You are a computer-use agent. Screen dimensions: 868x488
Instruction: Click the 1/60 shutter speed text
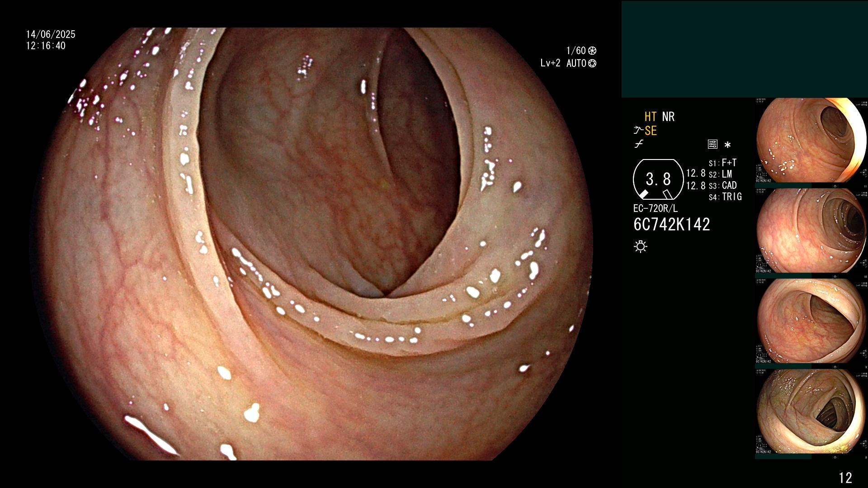pos(576,51)
